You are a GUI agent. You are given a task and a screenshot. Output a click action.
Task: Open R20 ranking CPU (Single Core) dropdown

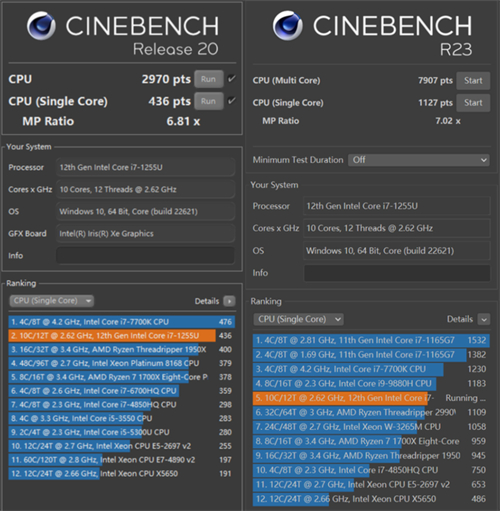coord(52,301)
